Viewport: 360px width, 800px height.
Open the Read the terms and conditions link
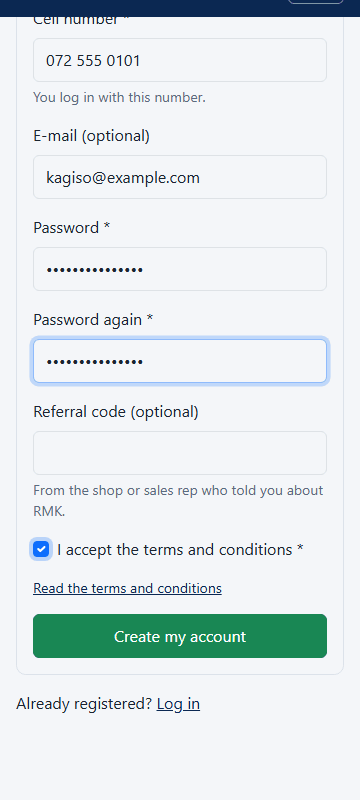pyautogui.click(x=127, y=588)
